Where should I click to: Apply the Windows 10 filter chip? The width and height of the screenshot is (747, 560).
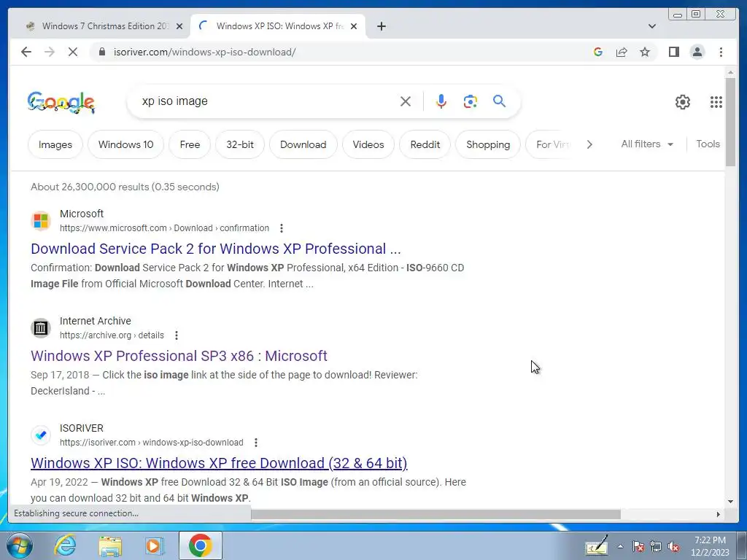pyautogui.click(x=125, y=144)
